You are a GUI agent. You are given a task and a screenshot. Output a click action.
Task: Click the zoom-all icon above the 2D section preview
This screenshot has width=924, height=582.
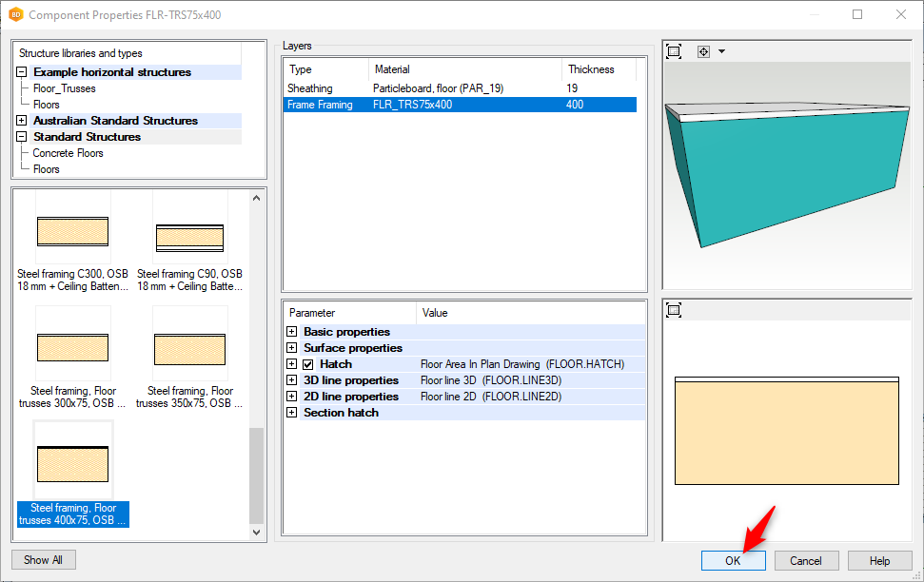click(674, 310)
